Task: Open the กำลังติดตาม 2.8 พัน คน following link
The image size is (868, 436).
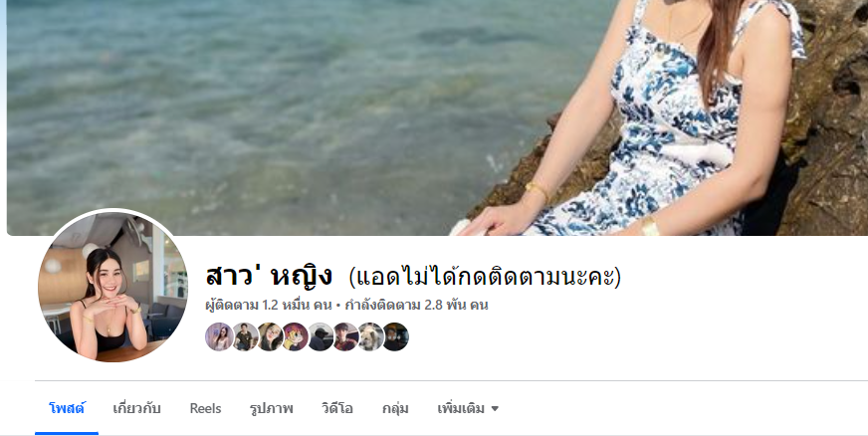Action: coord(416,305)
